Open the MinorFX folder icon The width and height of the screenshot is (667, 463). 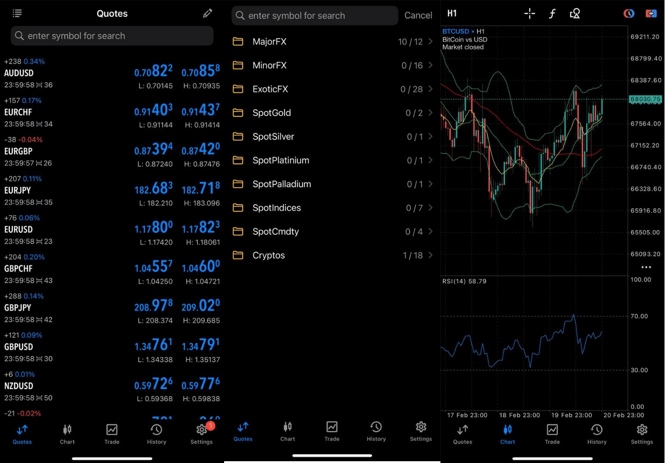[238, 66]
